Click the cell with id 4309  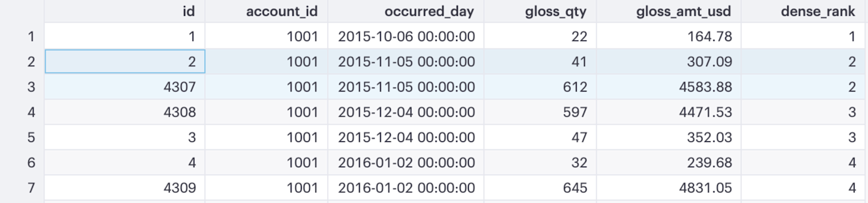tap(125, 187)
